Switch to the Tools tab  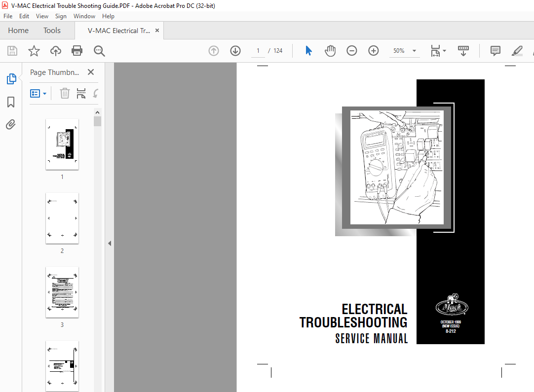pos(52,31)
